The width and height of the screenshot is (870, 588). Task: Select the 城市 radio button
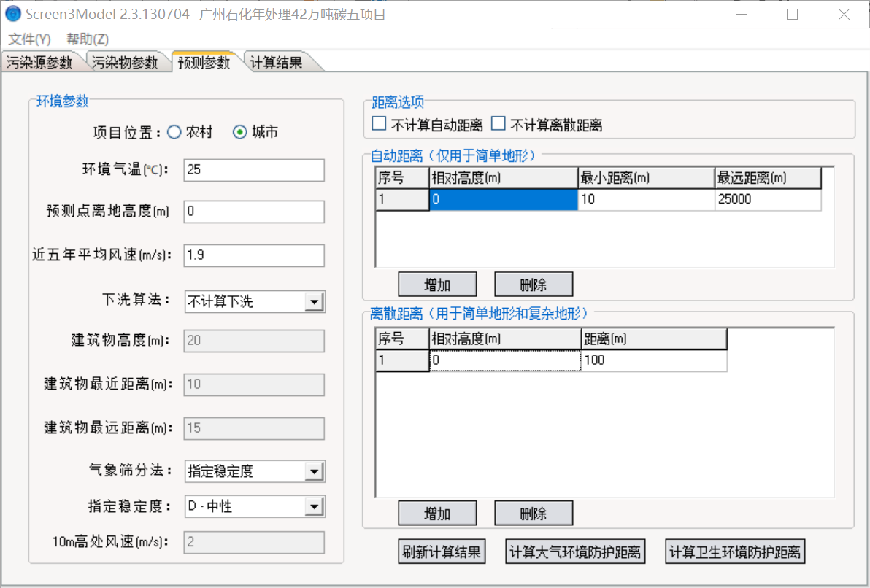coord(239,132)
